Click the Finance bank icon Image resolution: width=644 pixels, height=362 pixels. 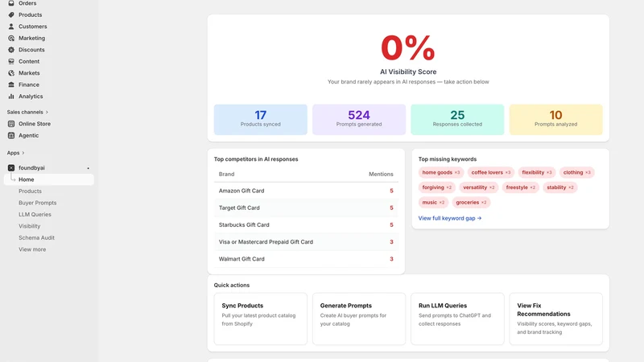point(11,84)
